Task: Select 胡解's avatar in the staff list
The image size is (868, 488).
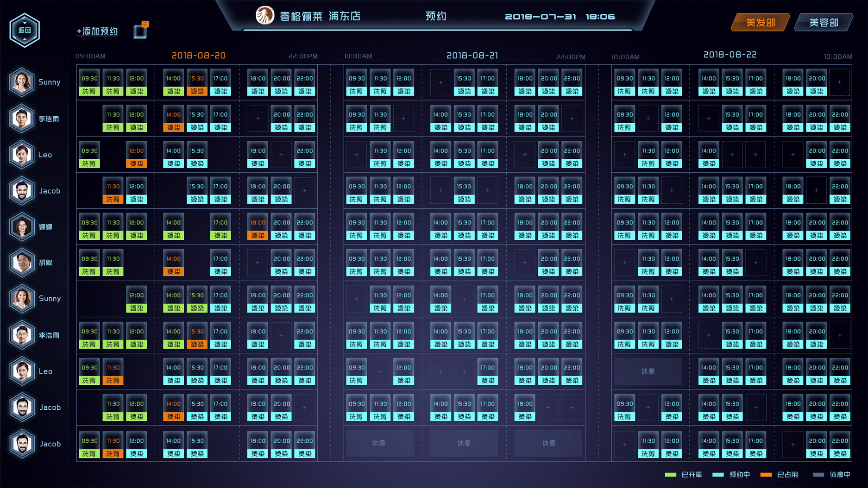Action: coord(22,263)
